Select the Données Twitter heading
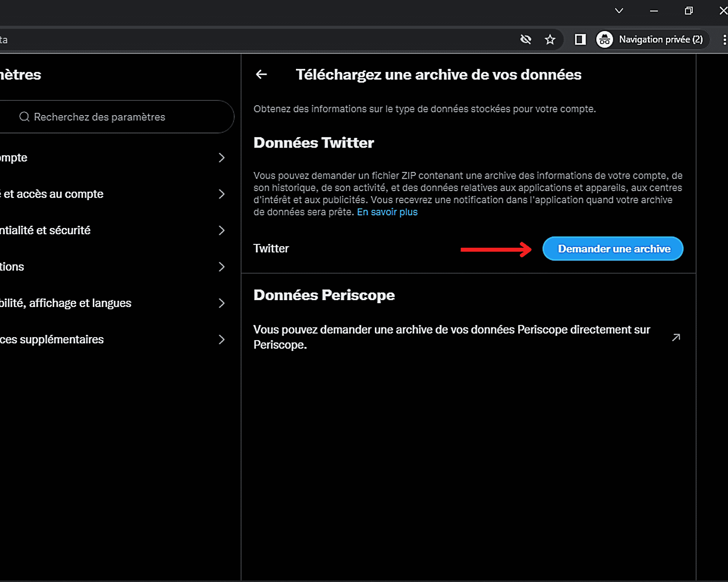728x582 pixels. click(x=314, y=143)
